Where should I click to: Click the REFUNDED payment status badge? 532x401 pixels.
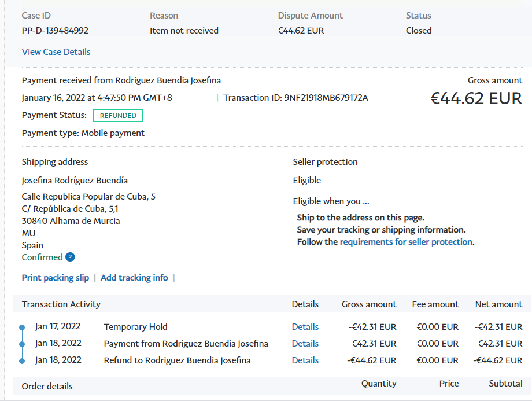click(x=118, y=116)
